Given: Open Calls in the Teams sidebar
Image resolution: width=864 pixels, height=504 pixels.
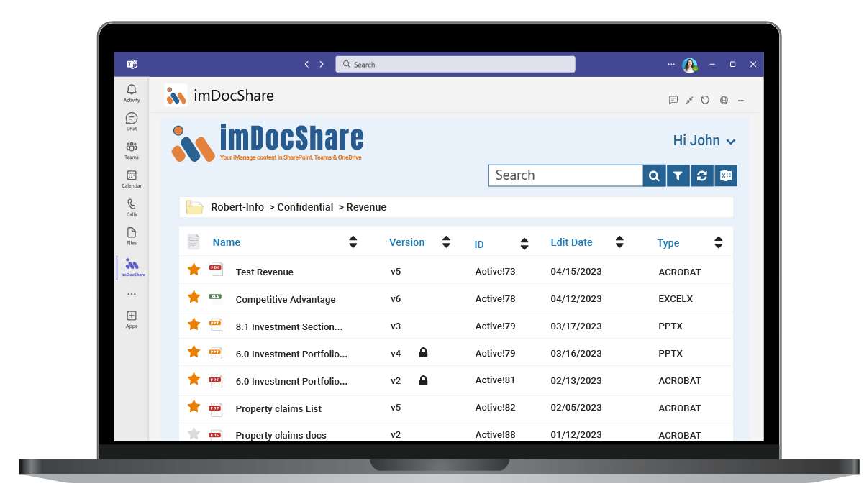Looking at the screenshot, I should pyautogui.click(x=132, y=208).
